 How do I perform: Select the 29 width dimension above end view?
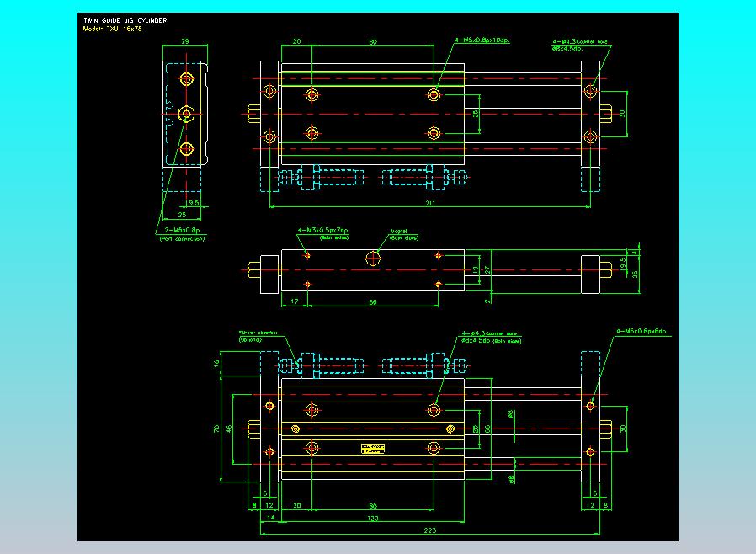point(185,40)
